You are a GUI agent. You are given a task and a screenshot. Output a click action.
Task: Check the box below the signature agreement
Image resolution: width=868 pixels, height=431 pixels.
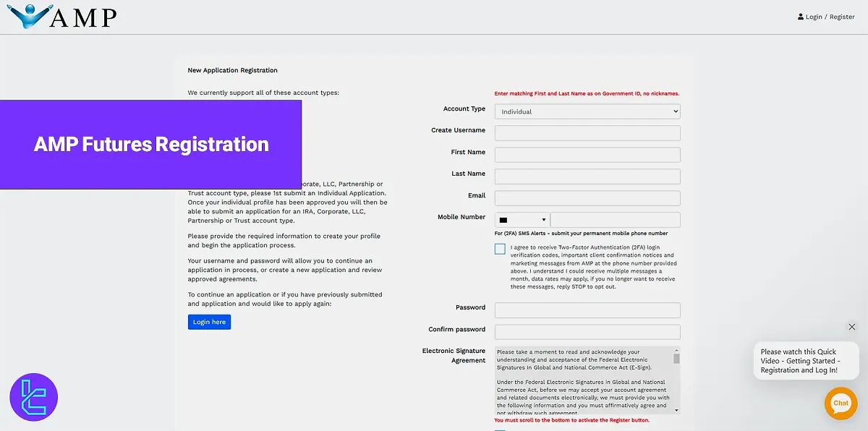[x=500, y=428]
